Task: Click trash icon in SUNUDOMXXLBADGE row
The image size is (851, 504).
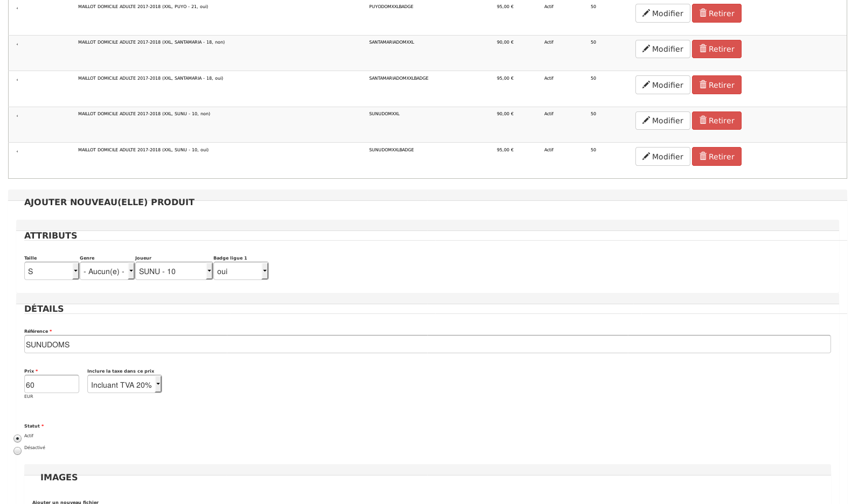Action: tap(703, 157)
